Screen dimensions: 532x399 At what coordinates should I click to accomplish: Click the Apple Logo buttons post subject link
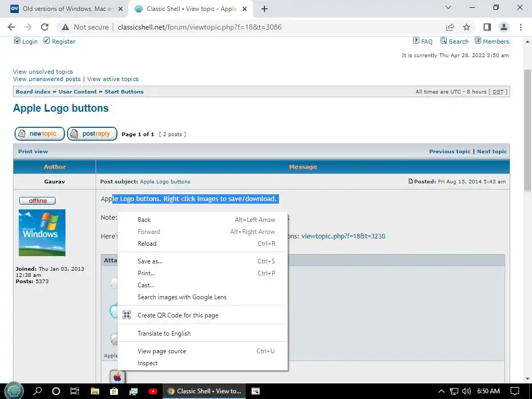pyautogui.click(x=165, y=181)
